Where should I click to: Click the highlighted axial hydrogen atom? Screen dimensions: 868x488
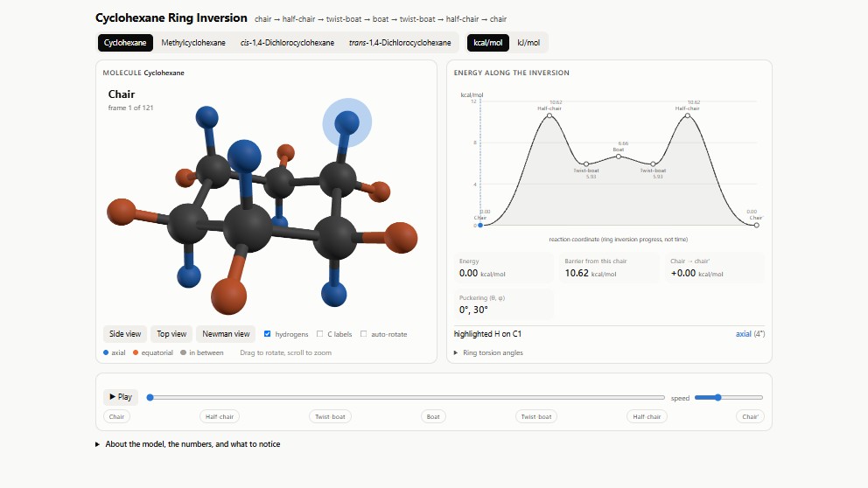[347, 122]
